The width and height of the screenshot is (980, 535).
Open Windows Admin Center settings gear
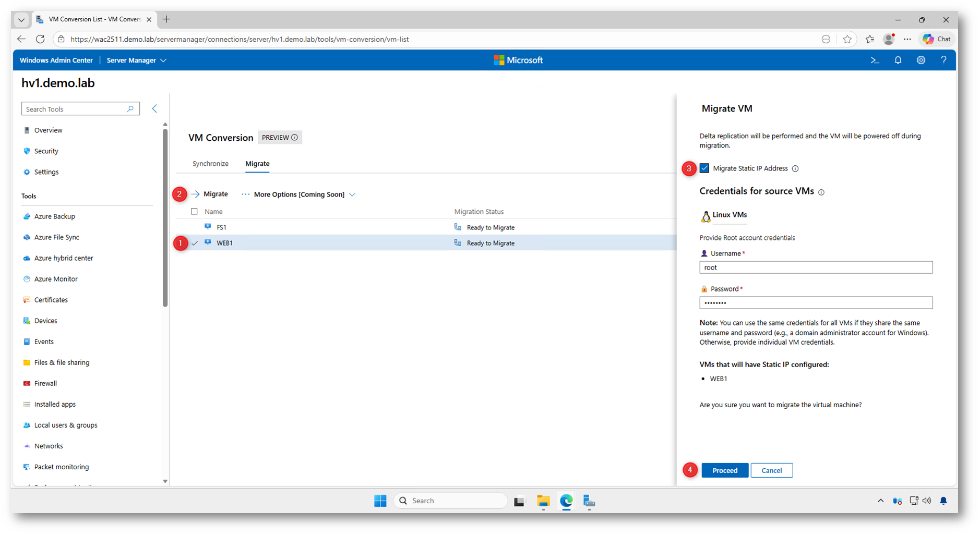point(921,60)
